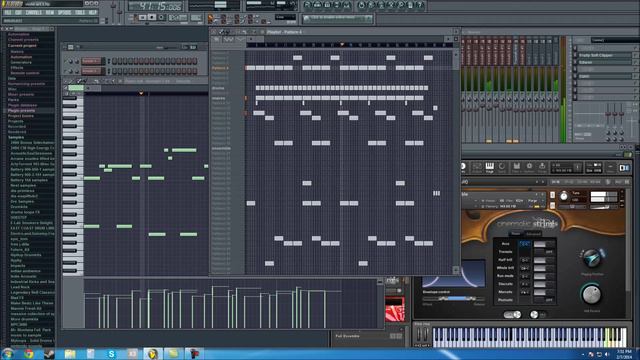
Task: Click the Kontakt Tune knob
Action: click(564, 196)
